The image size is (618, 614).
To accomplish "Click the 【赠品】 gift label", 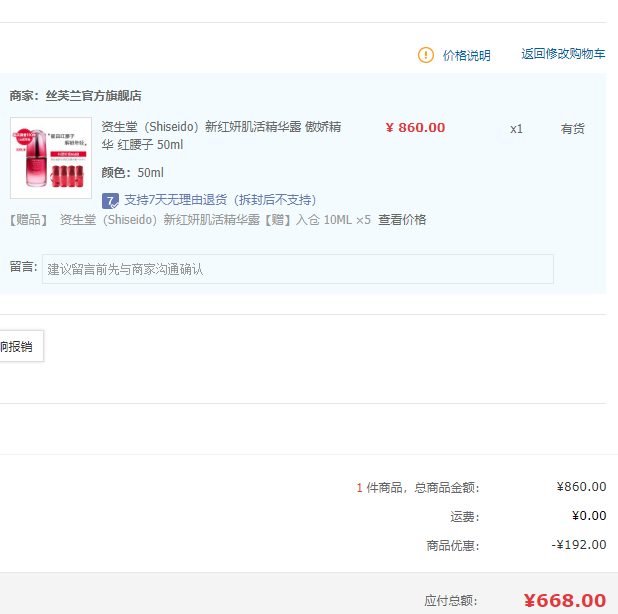I will (30, 220).
